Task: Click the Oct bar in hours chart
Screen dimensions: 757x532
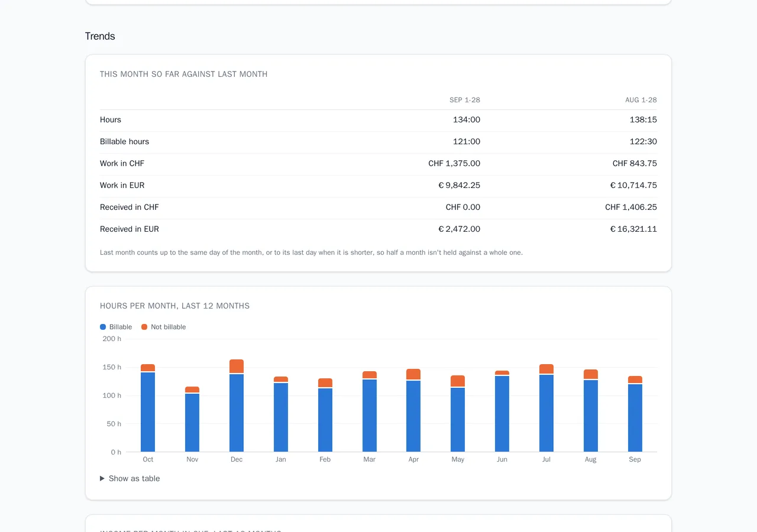Action: point(148,408)
